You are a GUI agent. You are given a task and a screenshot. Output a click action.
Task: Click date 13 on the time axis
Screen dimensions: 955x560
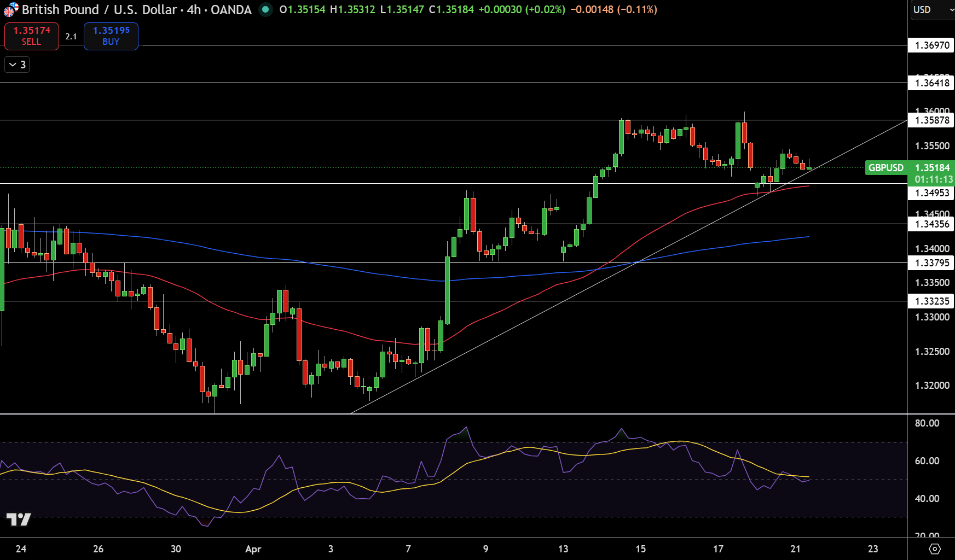coord(563,549)
